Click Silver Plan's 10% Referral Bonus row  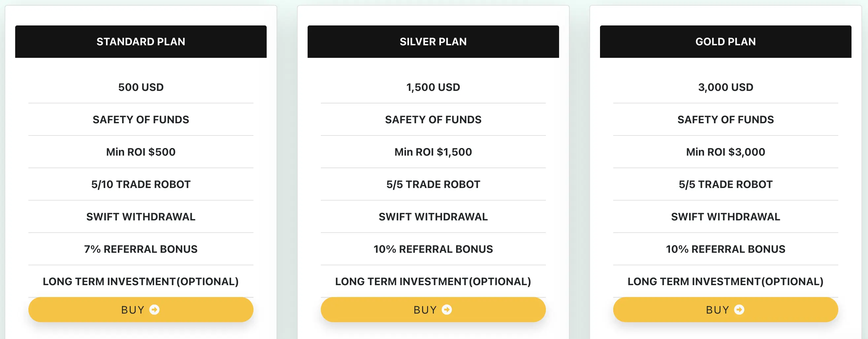pyautogui.click(x=433, y=249)
